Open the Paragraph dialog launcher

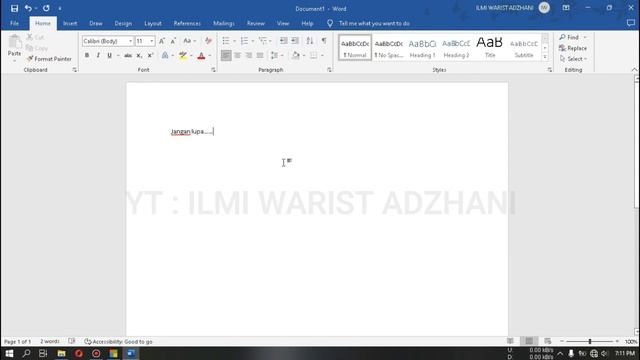(x=329, y=70)
